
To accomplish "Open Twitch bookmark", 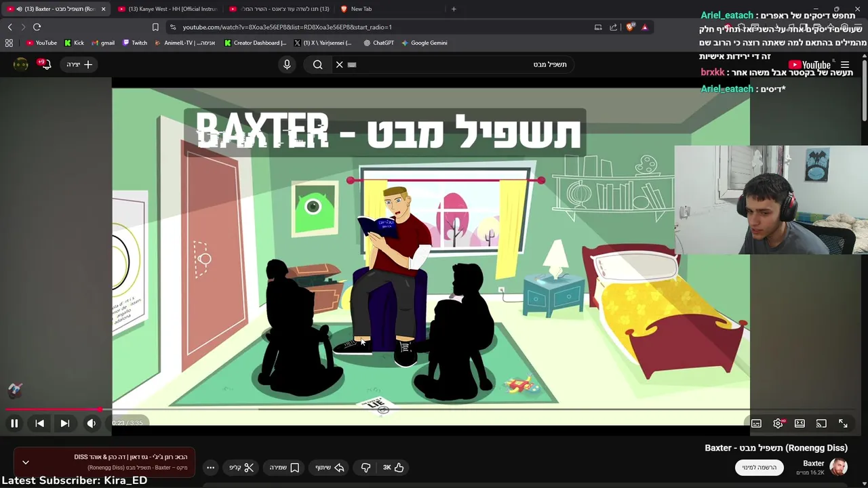I will [x=134, y=43].
